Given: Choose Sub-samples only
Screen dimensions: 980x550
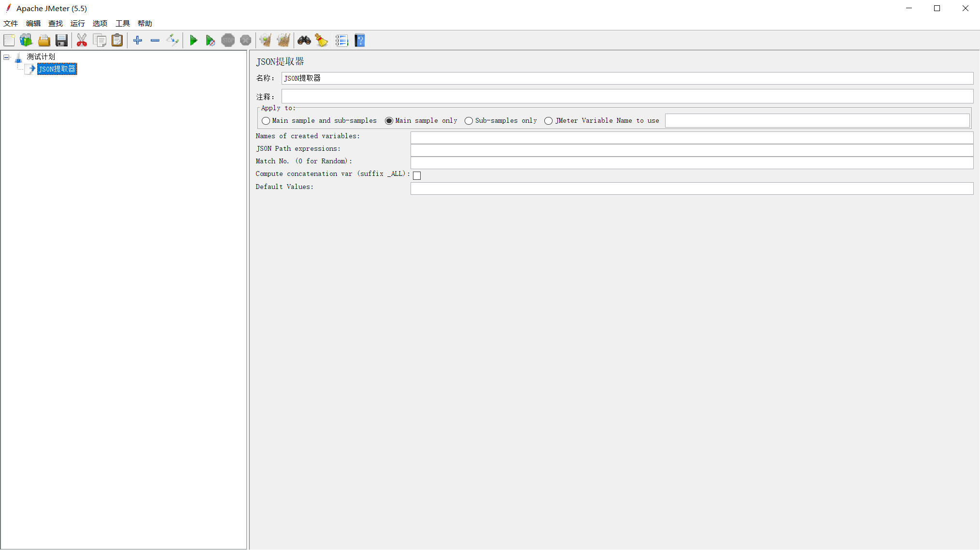Looking at the screenshot, I should (468, 121).
